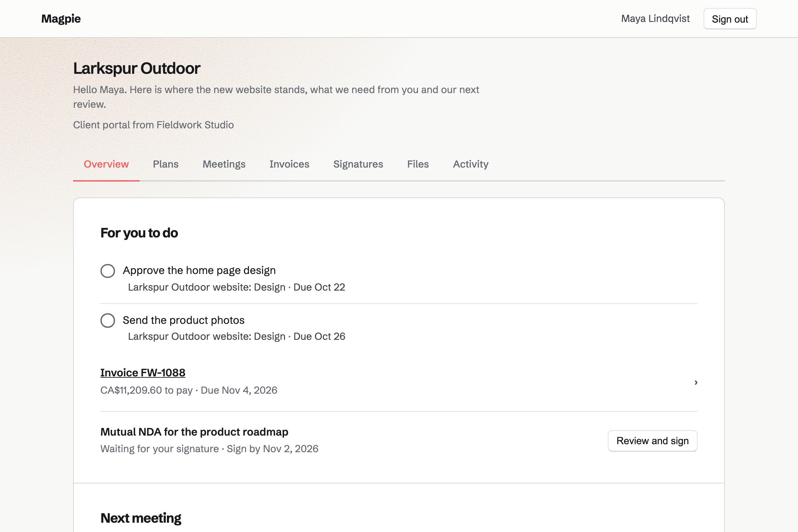Viewport: 798px width, 532px height.
Task: Click the Next meeting section heading
Action: click(141, 518)
